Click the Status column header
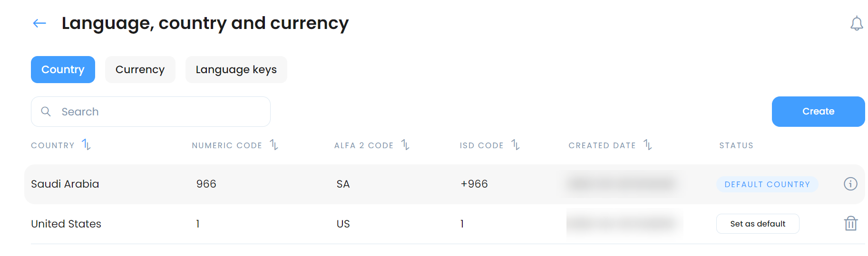The height and width of the screenshot is (256, 868). coord(736,145)
